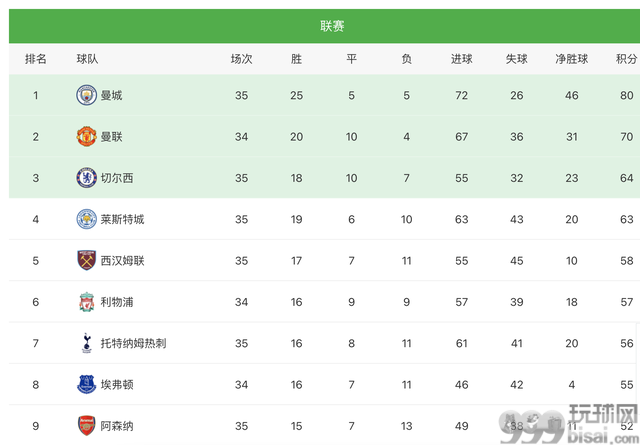
Task: Click the Arsenal club crest
Action: [x=87, y=426]
